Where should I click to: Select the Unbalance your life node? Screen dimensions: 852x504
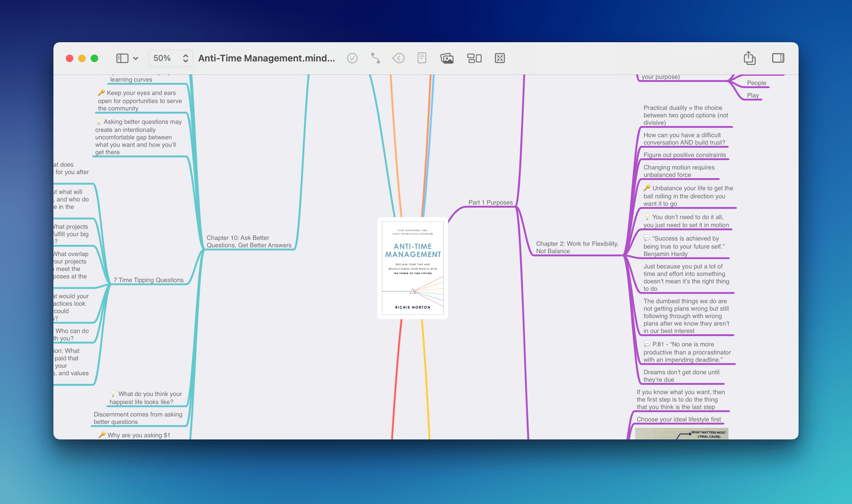pyautogui.click(x=688, y=196)
